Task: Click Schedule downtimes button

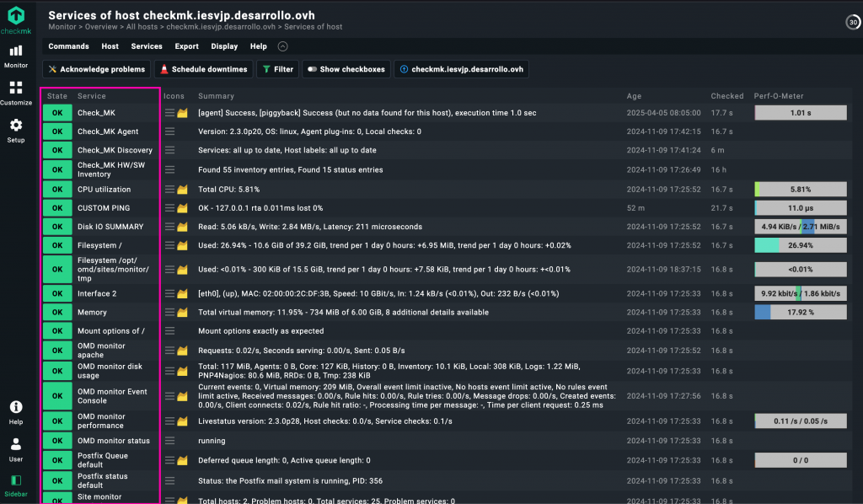Action: click(203, 69)
